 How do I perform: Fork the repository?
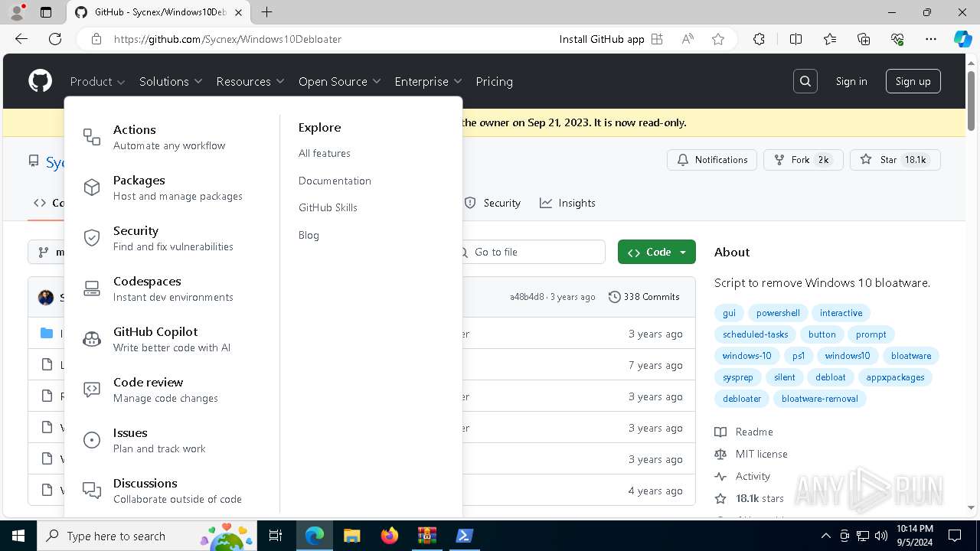[x=803, y=160]
